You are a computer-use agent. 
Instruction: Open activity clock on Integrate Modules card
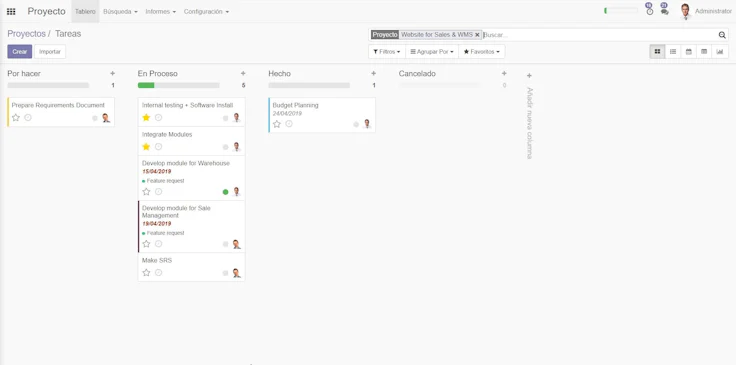click(x=158, y=147)
